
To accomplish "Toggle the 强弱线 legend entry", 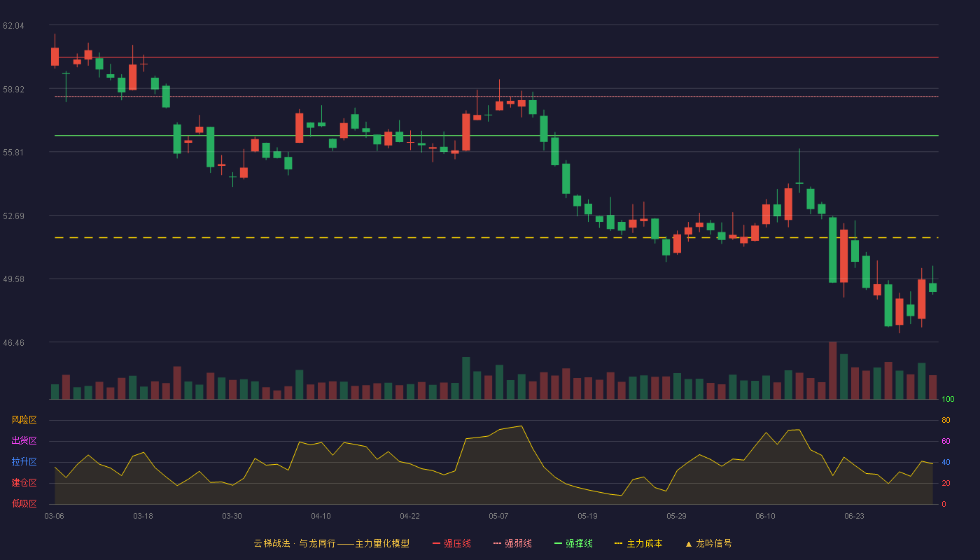I will coord(512,543).
